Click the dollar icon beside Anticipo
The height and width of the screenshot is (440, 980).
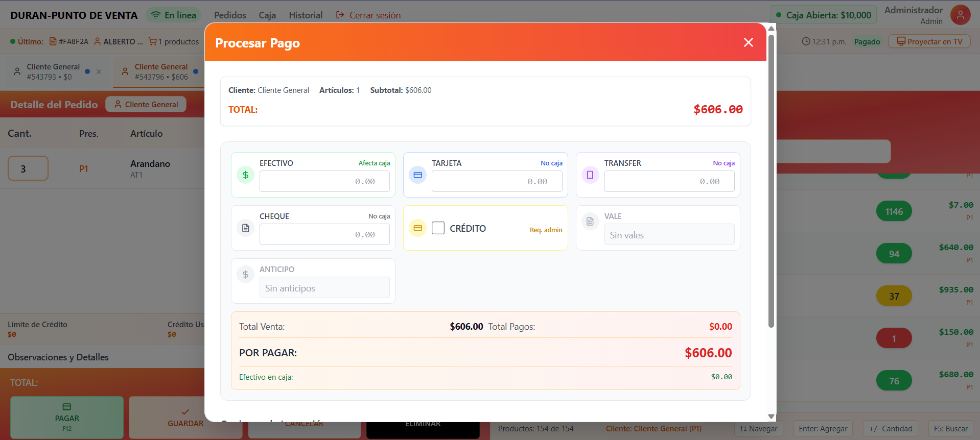[245, 275]
